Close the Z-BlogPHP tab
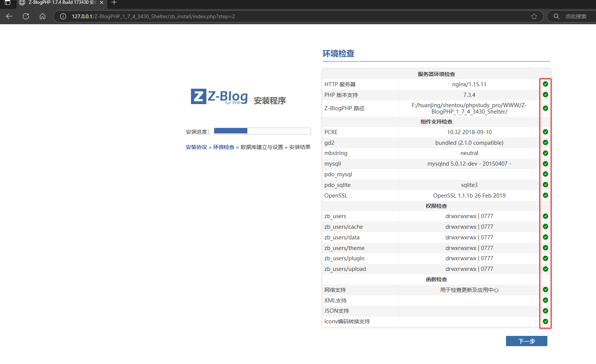The width and height of the screenshot is (596, 364). pyautogui.click(x=101, y=3)
